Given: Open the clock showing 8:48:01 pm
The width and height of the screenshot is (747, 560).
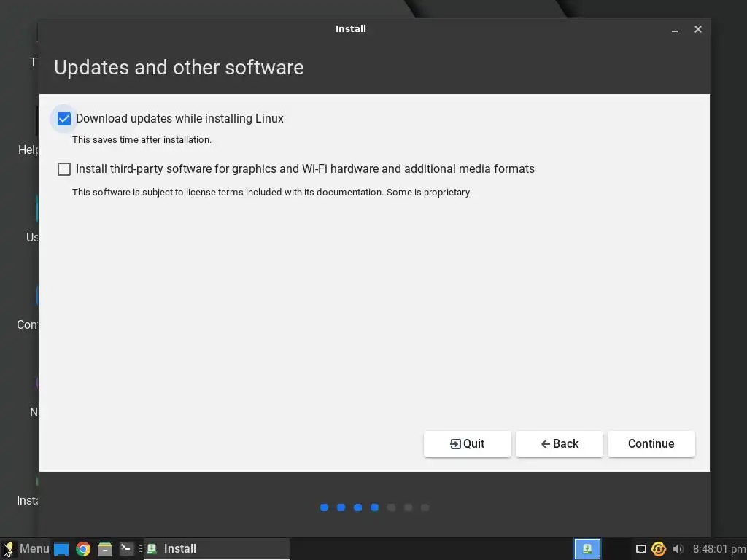Looking at the screenshot, I should click(719, 549).
